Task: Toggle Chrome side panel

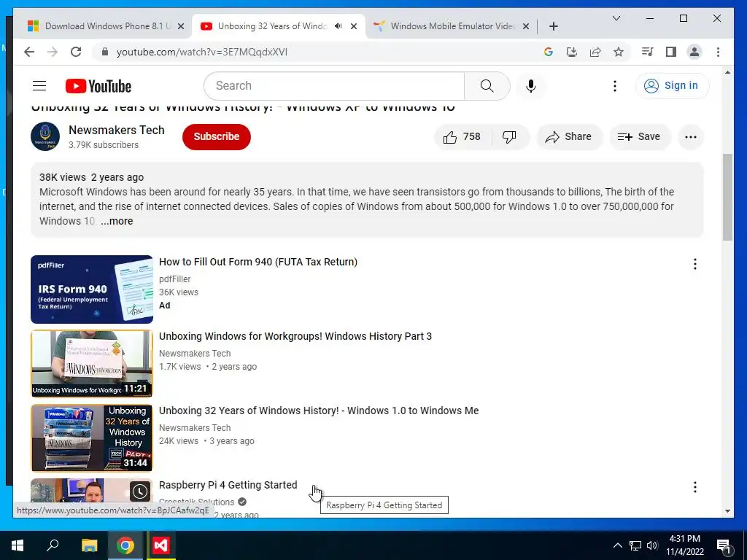Action: tap(671, 52)
